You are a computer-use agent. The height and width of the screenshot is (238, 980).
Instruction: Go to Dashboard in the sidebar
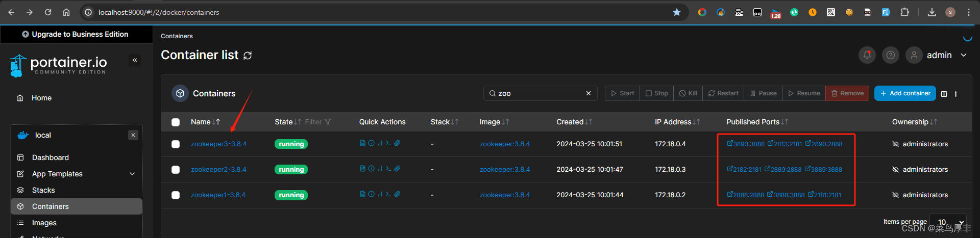point(50,157)
